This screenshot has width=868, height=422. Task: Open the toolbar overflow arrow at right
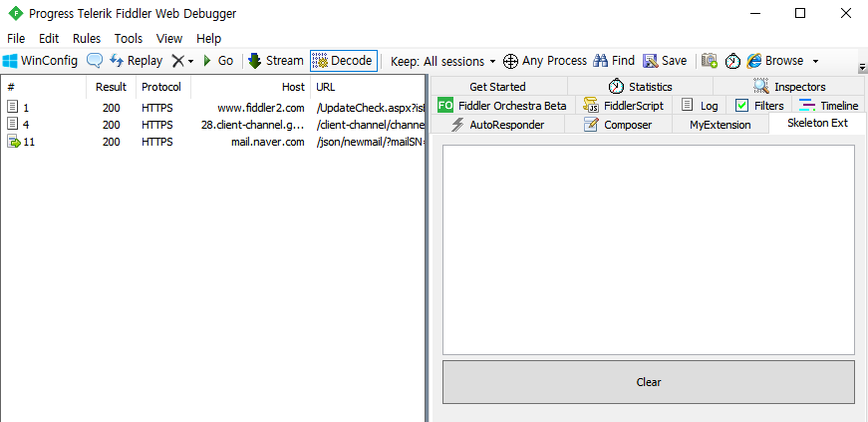[862, 67]
